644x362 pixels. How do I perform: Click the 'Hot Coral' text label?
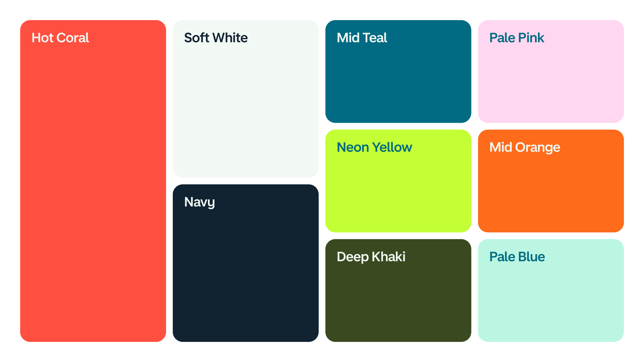[x=60, y=38]
